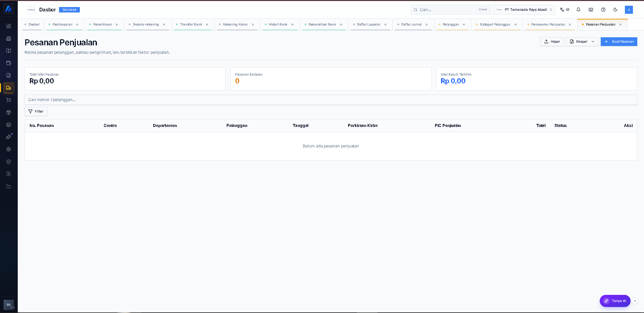The height and width of the screenshot is (313, 644).
Task: Open the settings gear sidebar icon
Action: 9,149
